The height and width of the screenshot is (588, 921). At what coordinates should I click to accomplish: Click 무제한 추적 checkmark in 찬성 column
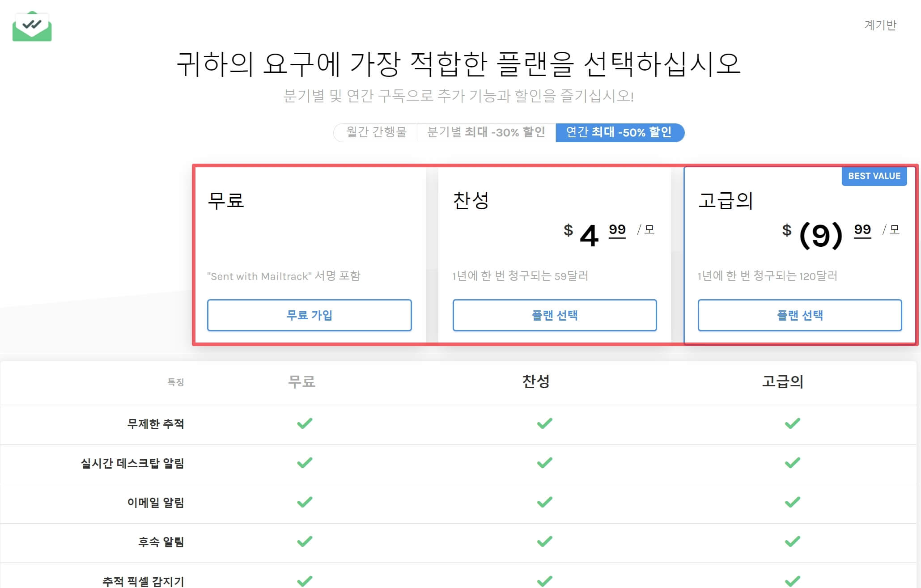point(544,423)
